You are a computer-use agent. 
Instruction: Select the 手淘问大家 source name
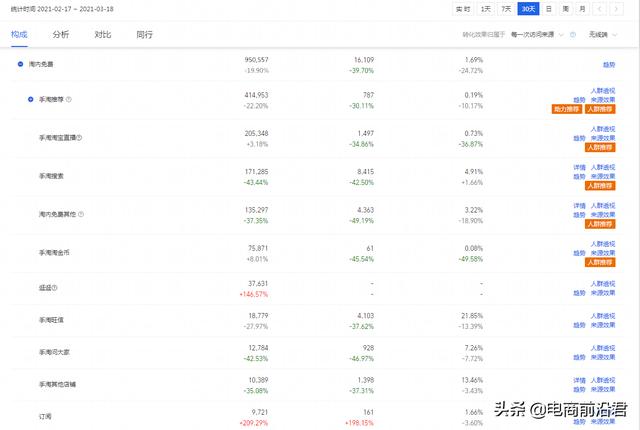[x=54, y=352]
